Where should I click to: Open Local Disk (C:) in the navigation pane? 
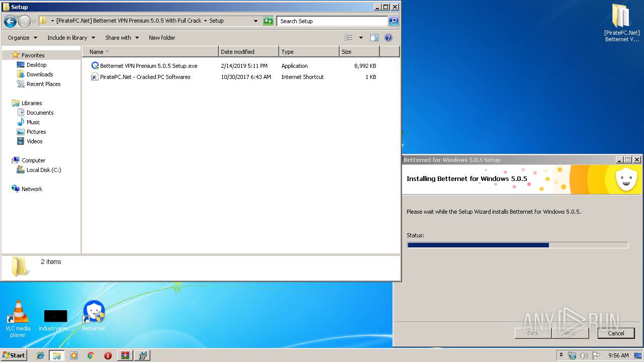click(x=44, y=170)
